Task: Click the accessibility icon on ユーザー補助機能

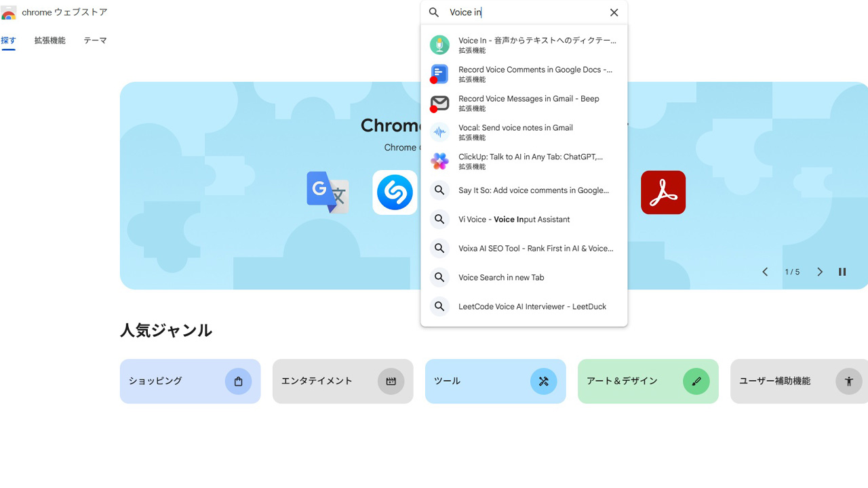Action: 848,381
